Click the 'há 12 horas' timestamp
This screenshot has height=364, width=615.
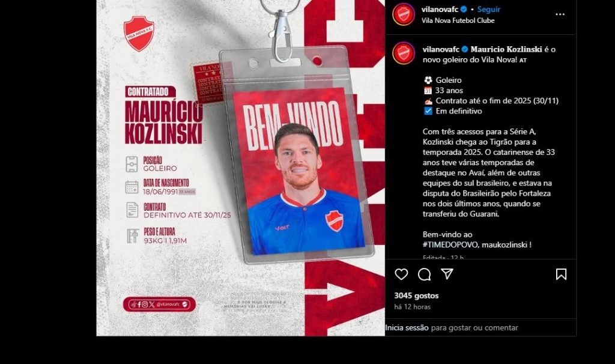tap(412, 307)
